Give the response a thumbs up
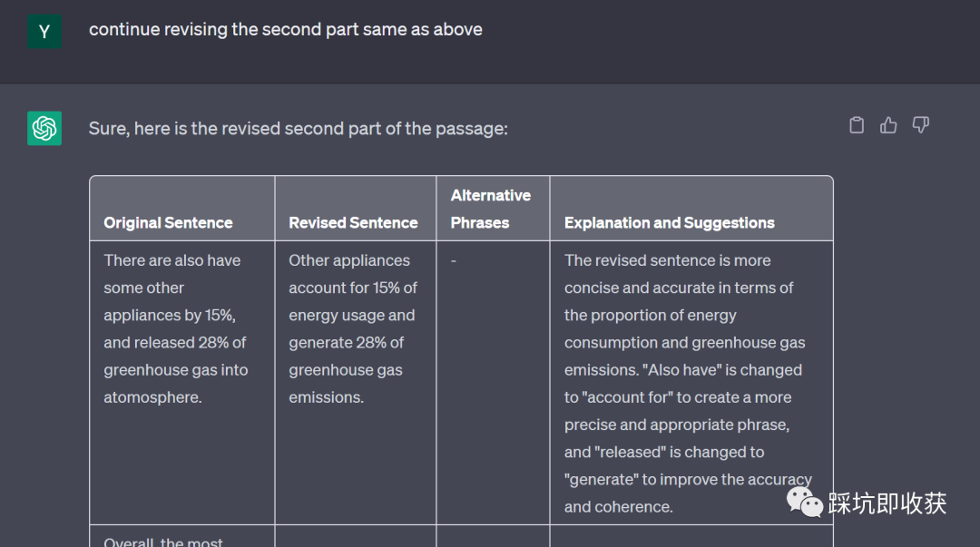The image size is (980, 547). click(888, 125)
